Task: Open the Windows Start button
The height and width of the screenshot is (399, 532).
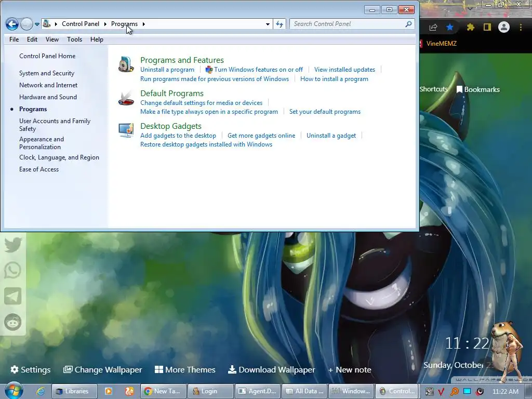Action: tap(14, 390)
